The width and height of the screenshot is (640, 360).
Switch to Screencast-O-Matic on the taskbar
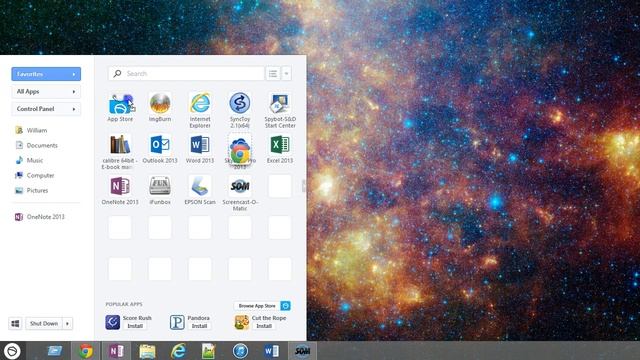[302, 351]
